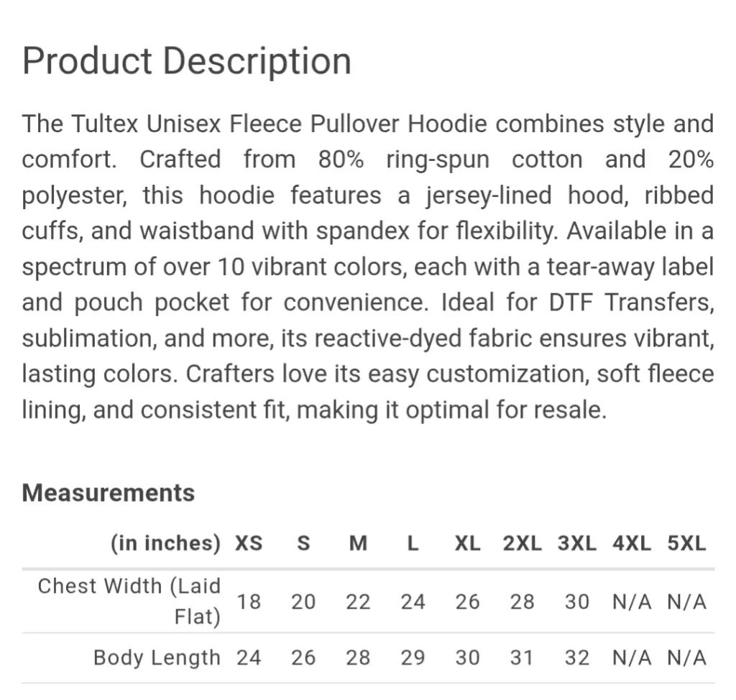Select the M size column header
The width and height of the screenshot is (736, 700).
tap(358, 543)
